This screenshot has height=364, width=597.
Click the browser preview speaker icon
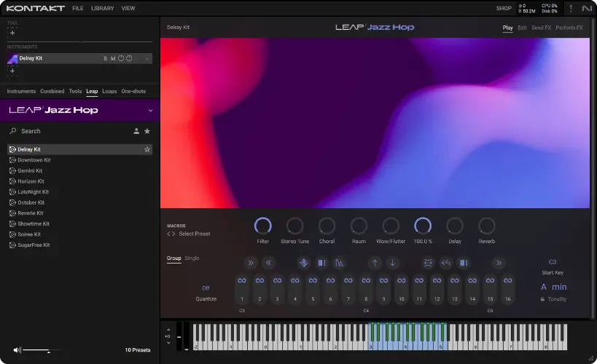[17, 350]
